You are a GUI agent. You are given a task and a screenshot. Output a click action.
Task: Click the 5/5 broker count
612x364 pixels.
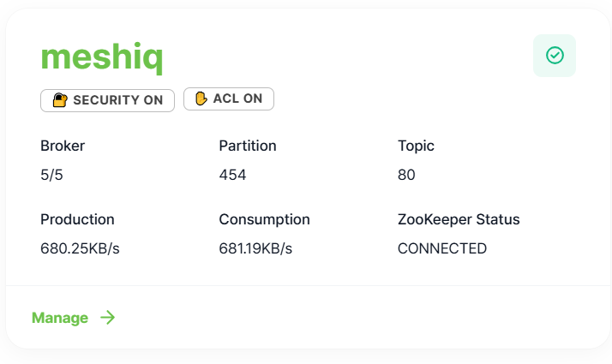(x=51, y=175)
